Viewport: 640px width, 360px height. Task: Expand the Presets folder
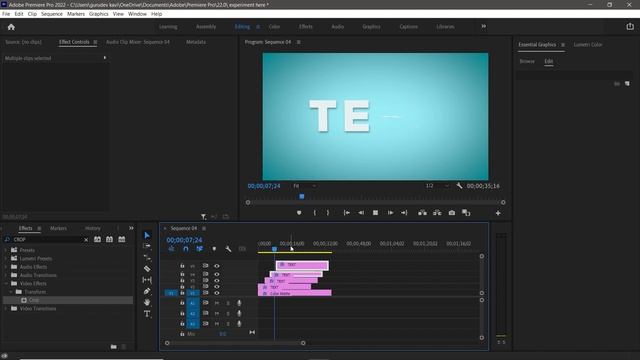point(6,250)
